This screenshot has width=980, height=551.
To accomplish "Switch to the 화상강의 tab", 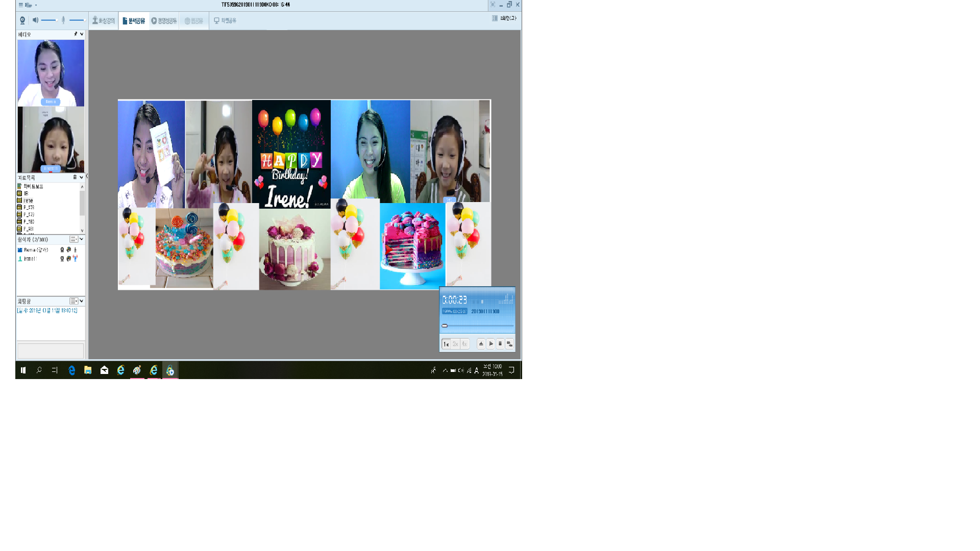I will point(104,21).
